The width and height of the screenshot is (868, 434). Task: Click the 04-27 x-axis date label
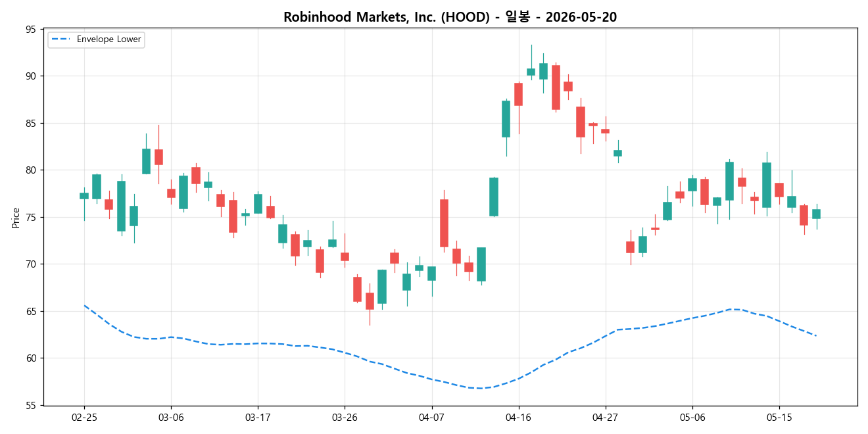click(605, 418)
